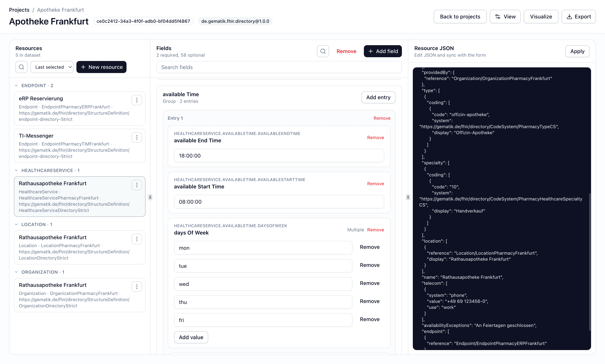This screenshot has height=364, width=605.
Task: Select the de.gematik.fhir.directory@1.0.0 version chip
Action: click(235, 21)
